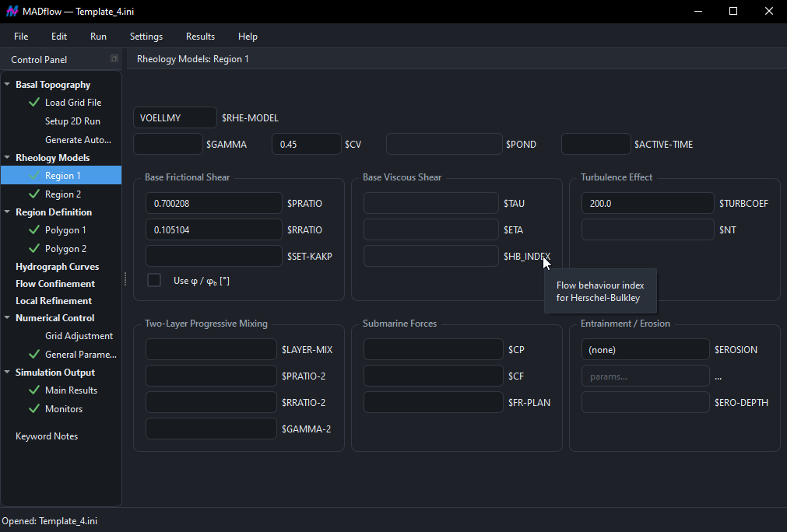Click the green checkmark beside Region 2
This screenshot has width=787, height=532.
34,194
